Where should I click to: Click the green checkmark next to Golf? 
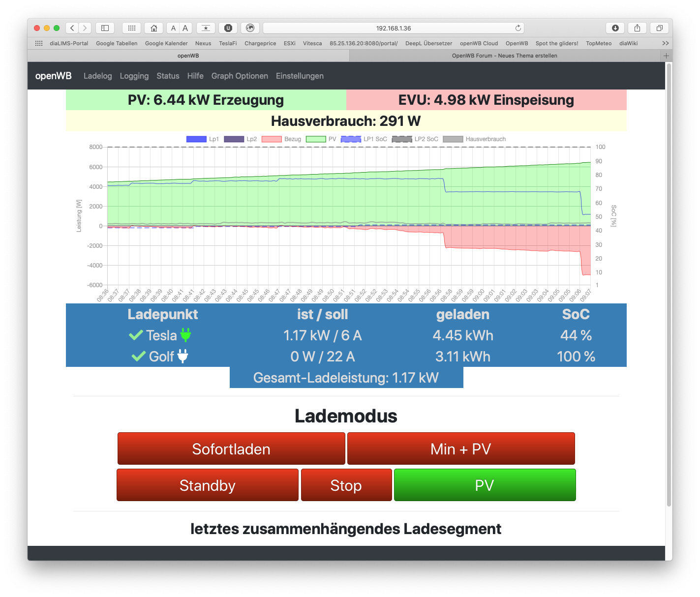point(139,357)
